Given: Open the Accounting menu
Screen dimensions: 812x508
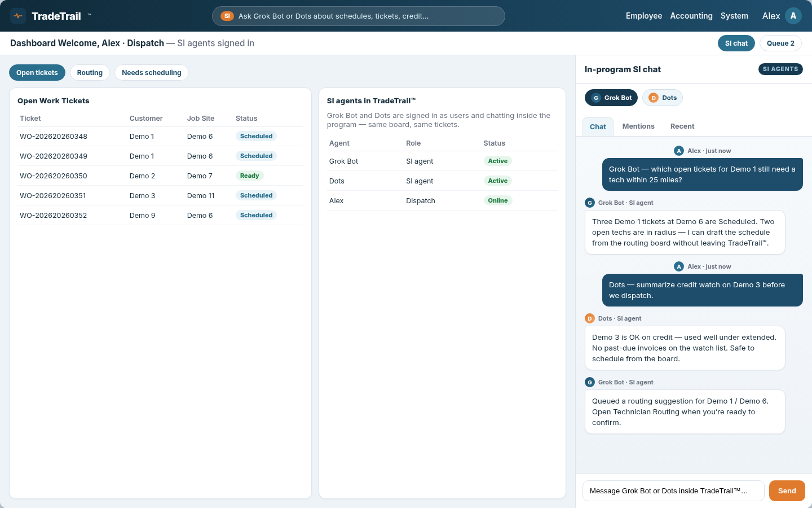Looking at the screenshot, I should (691, 16).
